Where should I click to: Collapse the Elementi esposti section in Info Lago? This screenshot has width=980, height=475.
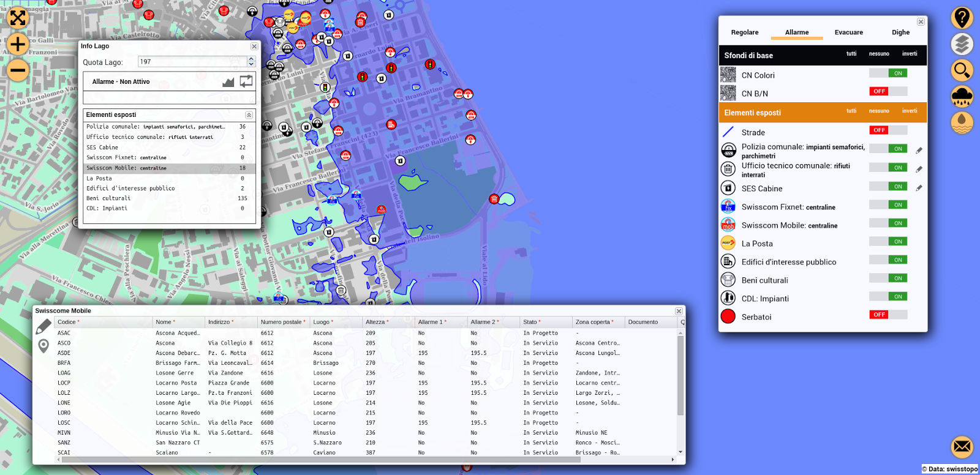coord(249,115)
